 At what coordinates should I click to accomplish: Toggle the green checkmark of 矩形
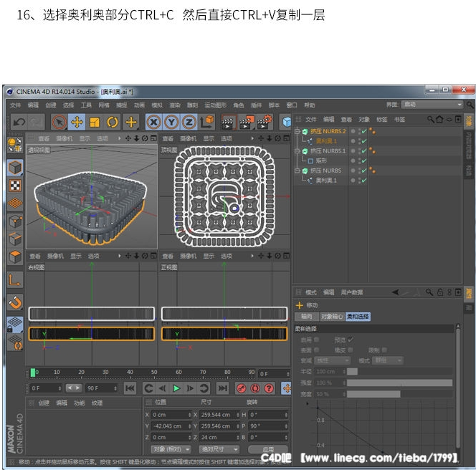click(364, 160)
